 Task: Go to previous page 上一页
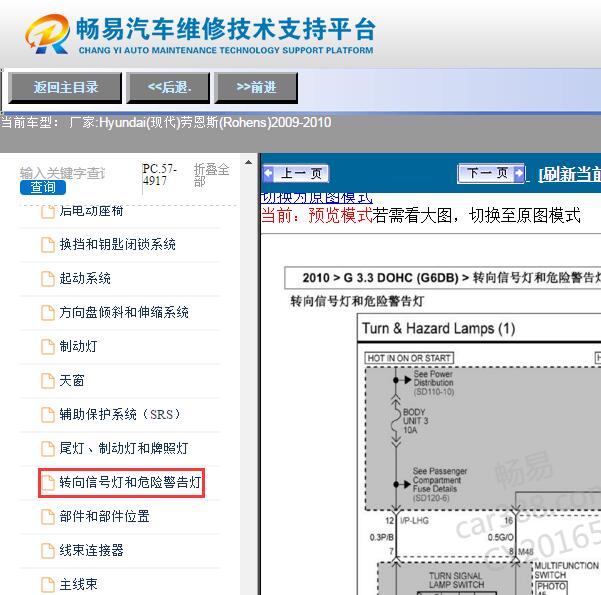tap(296, 174)
